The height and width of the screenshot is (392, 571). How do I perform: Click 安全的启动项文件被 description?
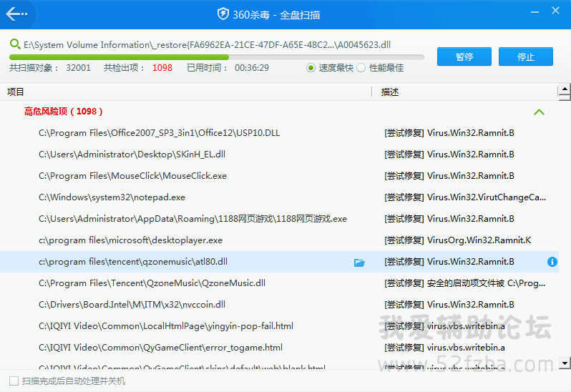(x=465, y=283)
